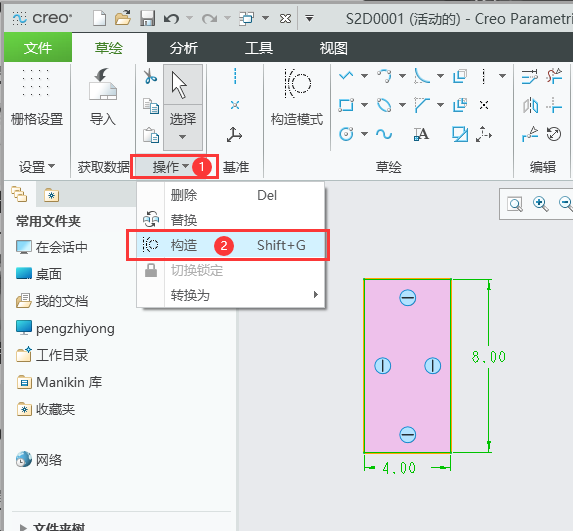Select the Rectangle sketch tool
The image size is (573, 531).
[x=346, y=105]
